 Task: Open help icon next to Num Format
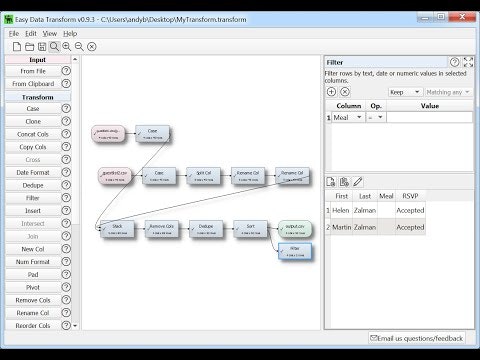coord(66,261)
